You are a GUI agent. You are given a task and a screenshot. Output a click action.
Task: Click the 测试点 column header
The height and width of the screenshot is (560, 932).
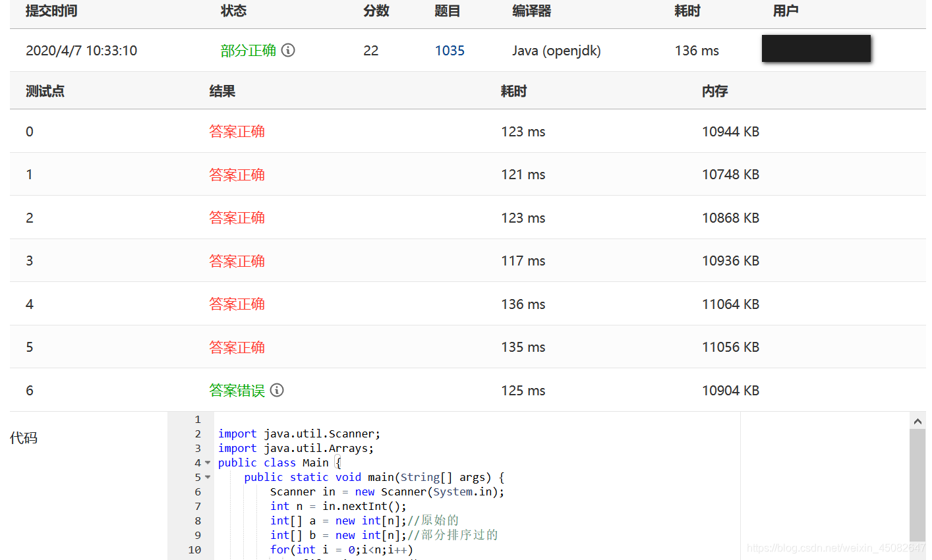[45, 92]
